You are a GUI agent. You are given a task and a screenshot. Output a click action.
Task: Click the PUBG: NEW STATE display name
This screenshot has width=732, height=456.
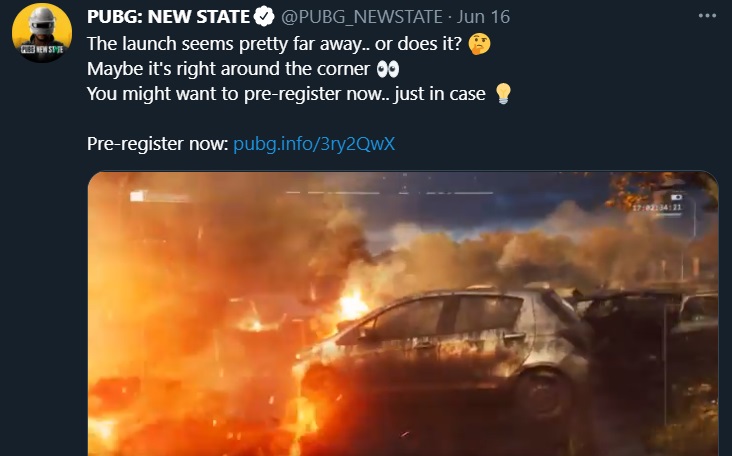tap(169, 17)
